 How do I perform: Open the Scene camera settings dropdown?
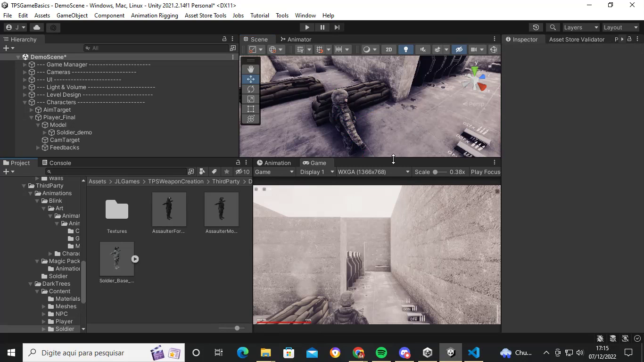477,49
